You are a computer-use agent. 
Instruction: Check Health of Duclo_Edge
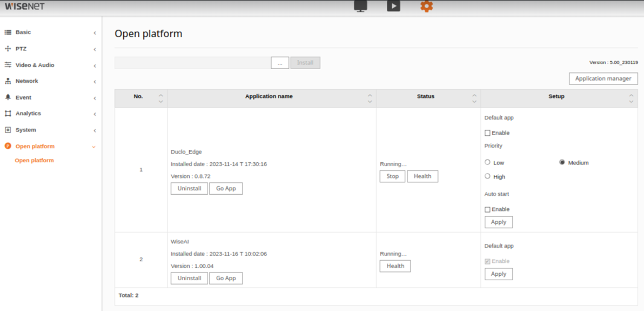click(x=422, y=176)
